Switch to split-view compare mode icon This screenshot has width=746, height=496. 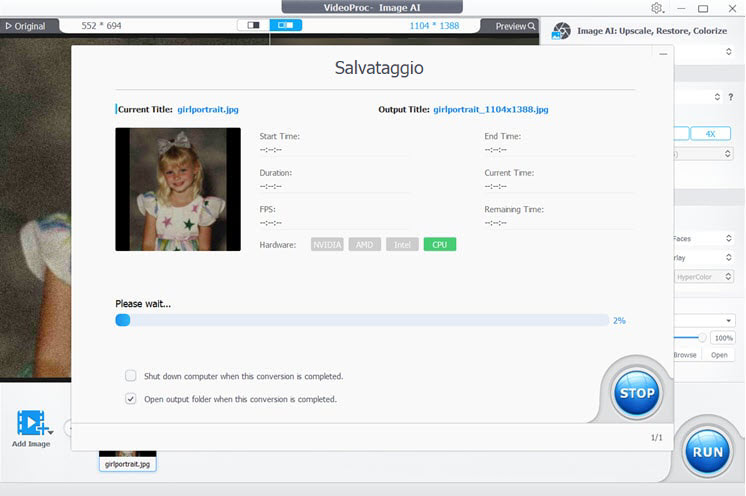tap(253, 25)
